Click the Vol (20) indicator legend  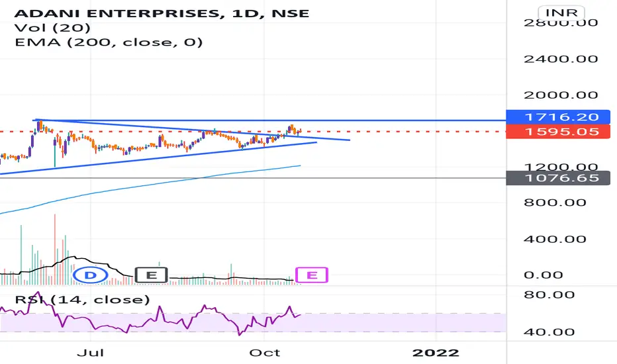[x=52, y=28]
